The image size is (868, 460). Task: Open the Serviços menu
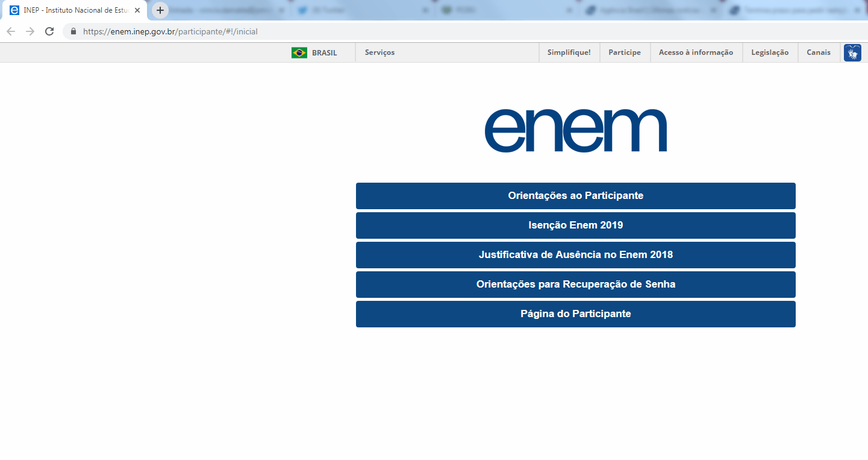pyautogui.click(x=379, y=52)
